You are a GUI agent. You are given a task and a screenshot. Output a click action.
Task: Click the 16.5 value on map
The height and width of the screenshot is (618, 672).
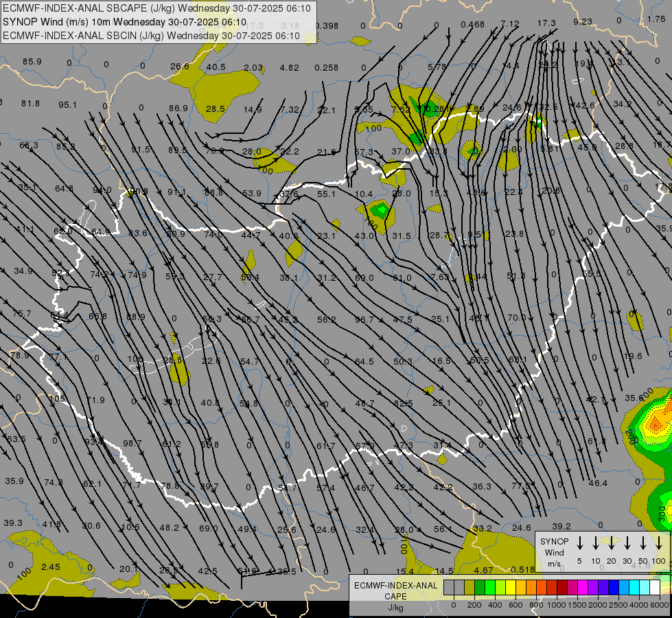(441, 361)
